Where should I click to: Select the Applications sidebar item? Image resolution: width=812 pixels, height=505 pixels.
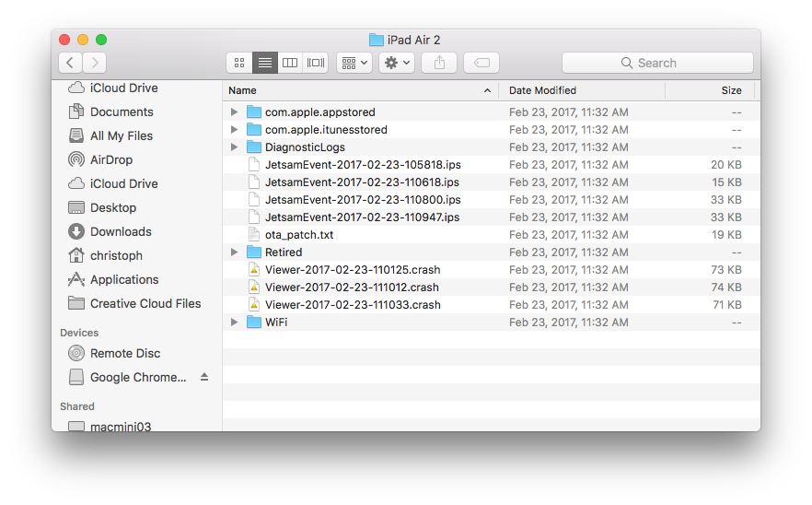(123, 279)
